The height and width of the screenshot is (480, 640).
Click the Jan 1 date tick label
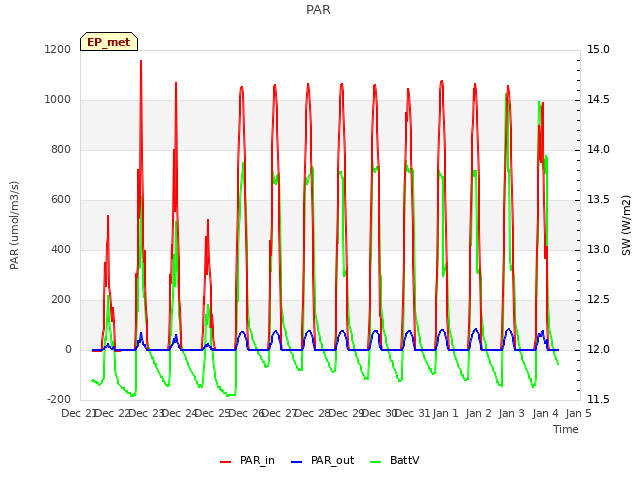pyautogui.click(x=445, y=413)
